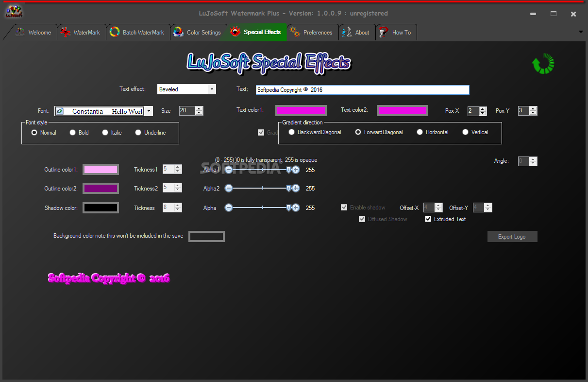Image resolution: width=588 pixels, height=382 pixels.
Task: Click the Export Logo button
Action: [512, 237]
